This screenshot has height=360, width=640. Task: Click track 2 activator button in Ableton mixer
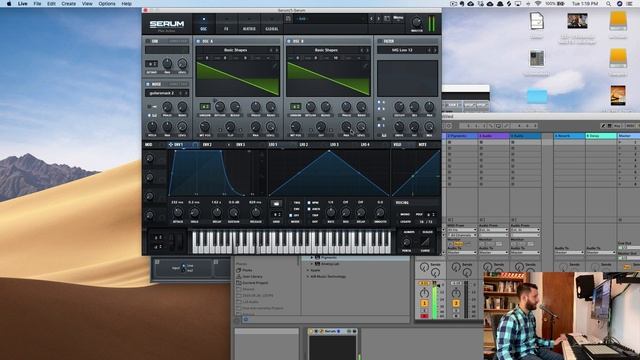coord(456,303)
